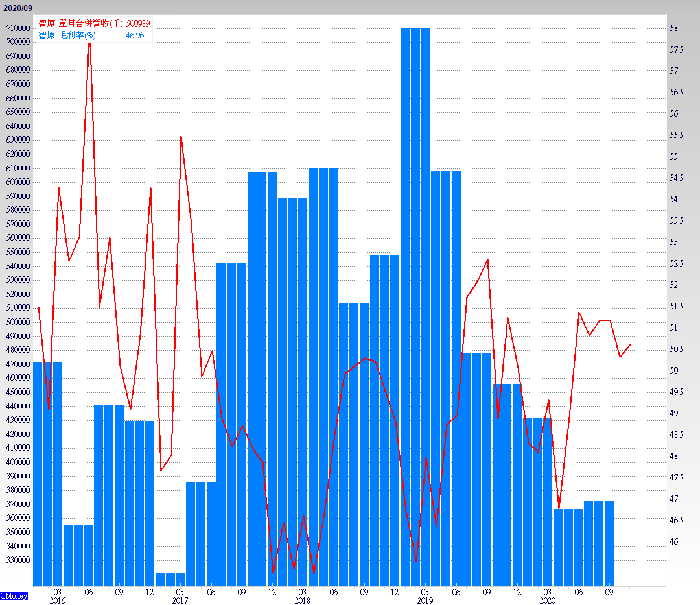Click the tallest blue bar reaching 710000
700x605 pixels.
[415, 305]
